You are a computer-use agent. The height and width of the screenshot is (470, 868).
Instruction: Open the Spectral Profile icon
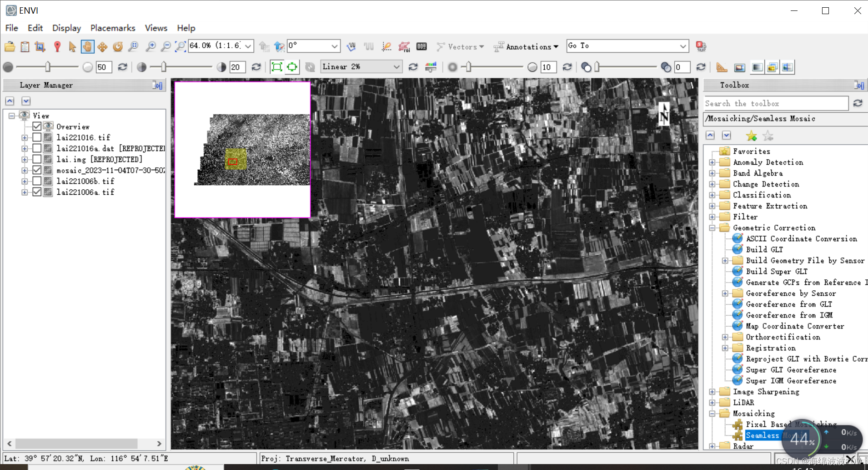pyautogui.click(x=369, y=46)
